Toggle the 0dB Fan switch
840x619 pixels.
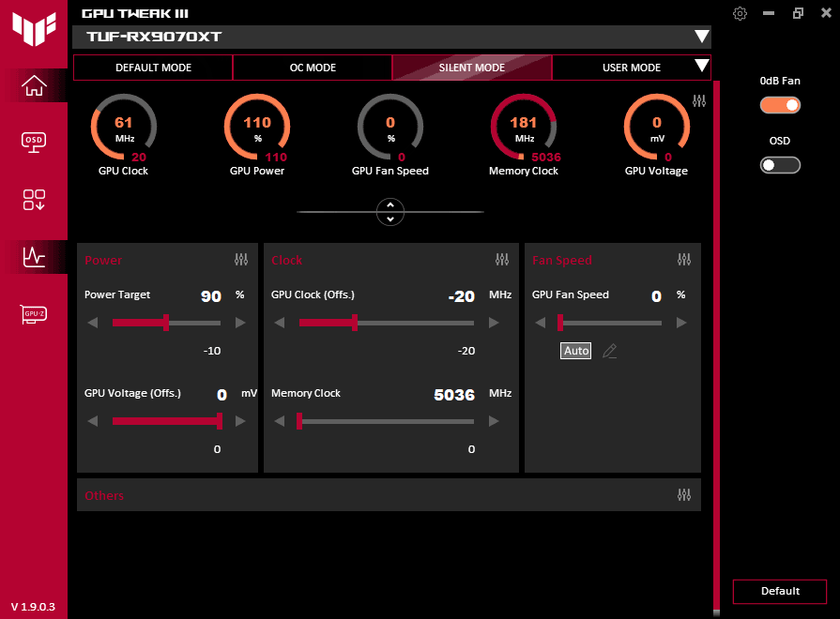point(780,105)
